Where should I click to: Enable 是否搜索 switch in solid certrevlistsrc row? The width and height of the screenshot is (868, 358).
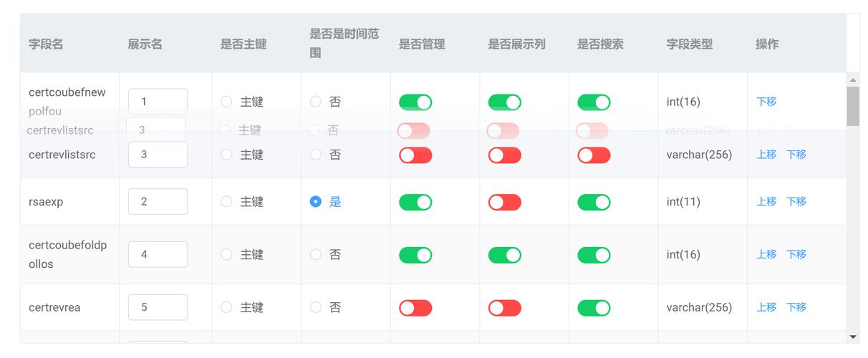pos(594,155)
